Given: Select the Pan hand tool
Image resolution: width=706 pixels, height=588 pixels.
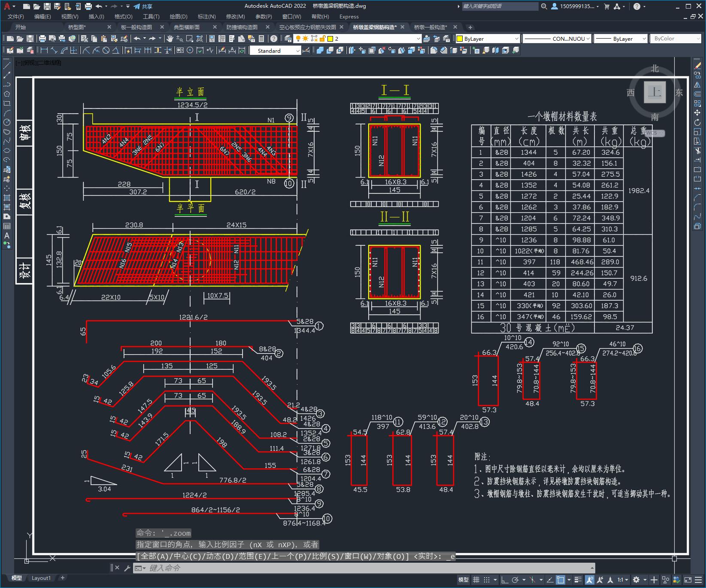Looking at the screenshot, I should 170,39.
